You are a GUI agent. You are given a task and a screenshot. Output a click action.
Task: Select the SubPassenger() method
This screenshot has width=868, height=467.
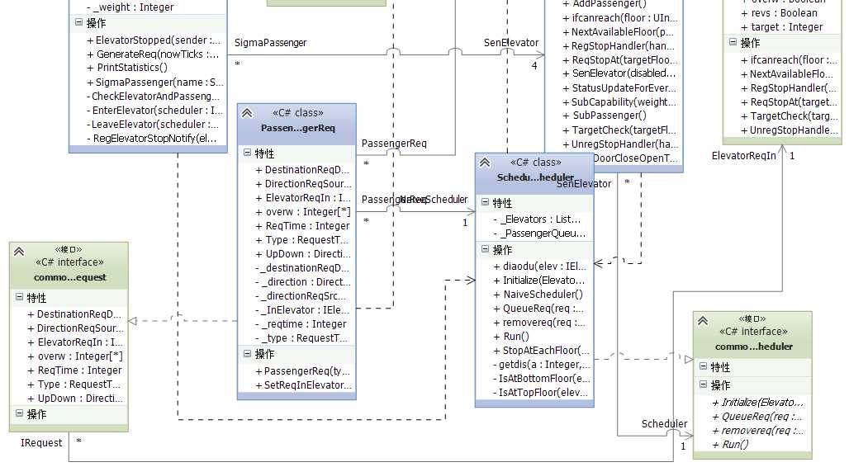tap(605, 116)
